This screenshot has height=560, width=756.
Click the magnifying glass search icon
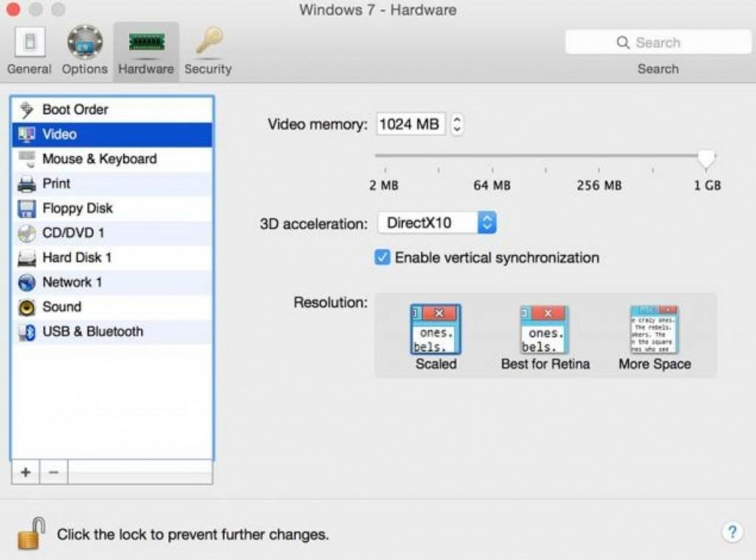(x=623, y=42)
